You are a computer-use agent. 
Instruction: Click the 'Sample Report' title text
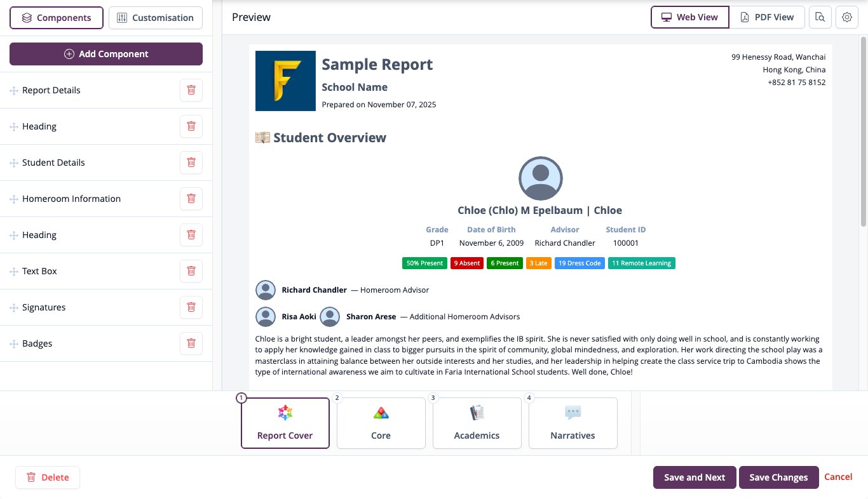point(377,65)
